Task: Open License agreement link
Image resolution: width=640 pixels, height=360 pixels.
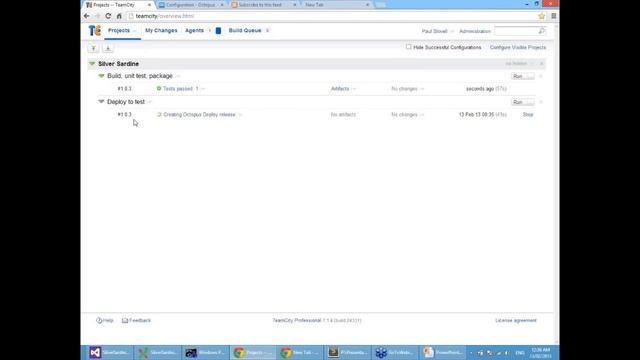Action: point(516,320)
